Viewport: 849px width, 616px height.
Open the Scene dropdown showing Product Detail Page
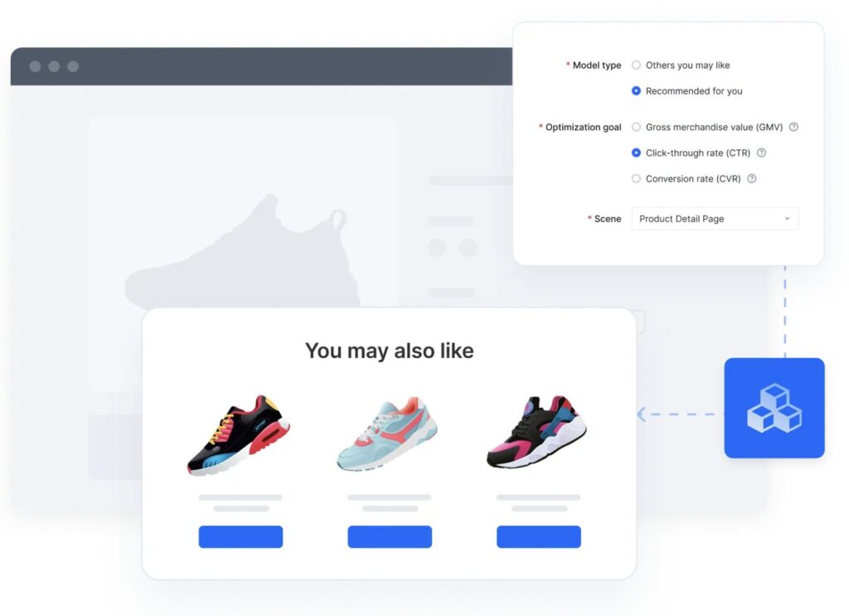715,219
